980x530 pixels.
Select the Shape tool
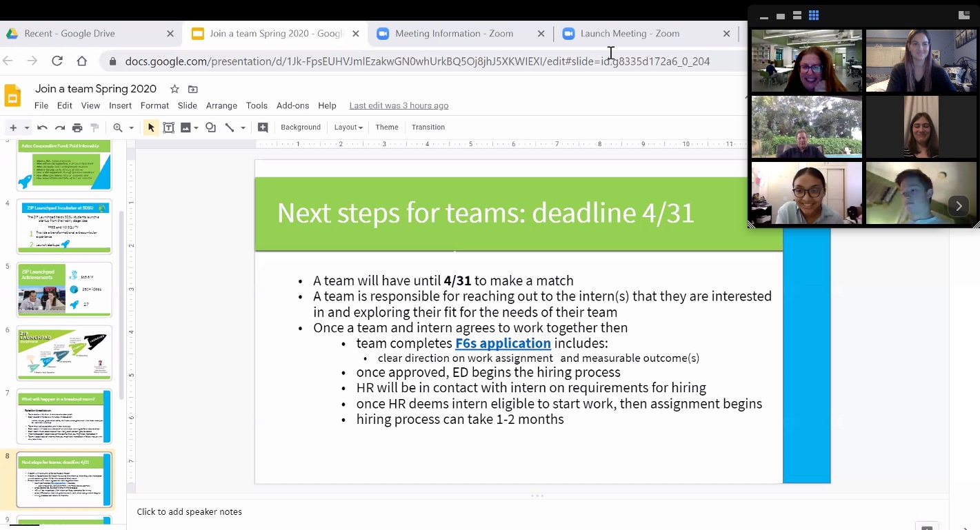210,128
